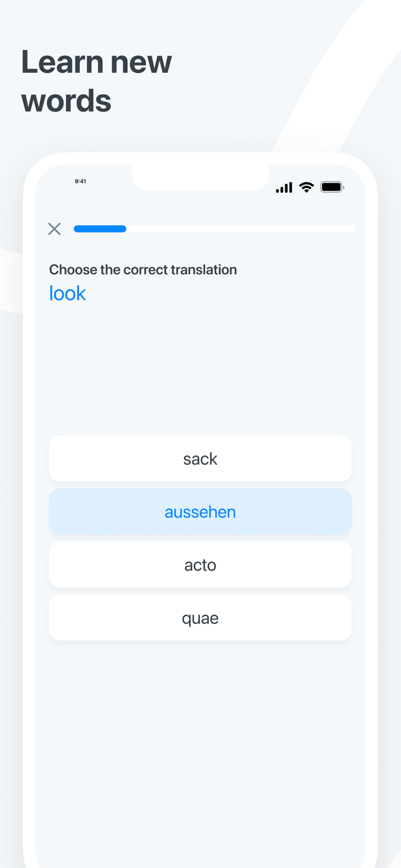This screenshot has height=868, width=401.
Task: Tap the highlighted answer 'aussehen'
Action: point(200,512)
